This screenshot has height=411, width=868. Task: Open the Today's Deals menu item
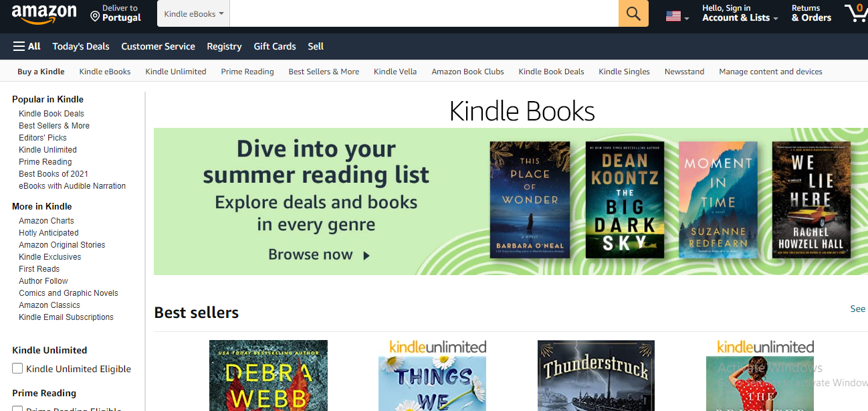tap(81, 46)
